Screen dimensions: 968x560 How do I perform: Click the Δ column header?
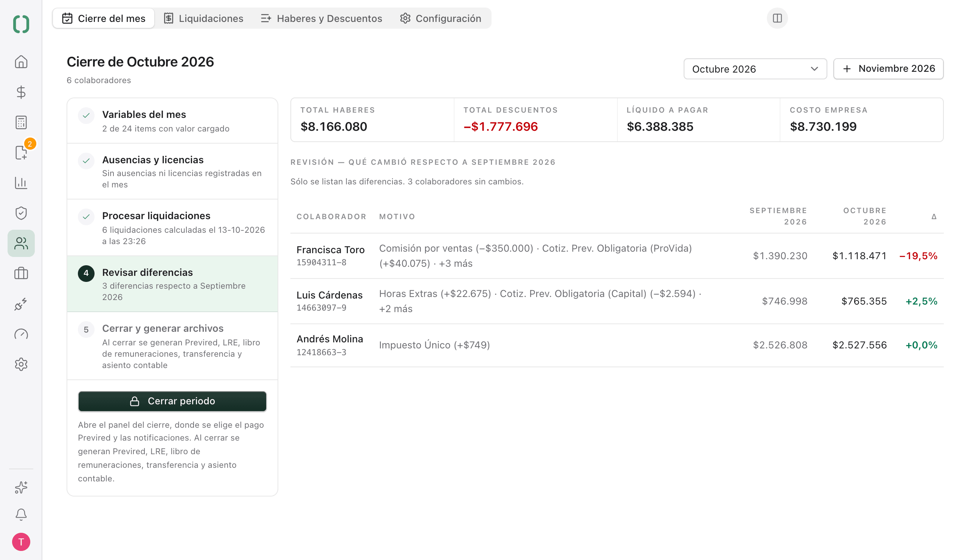point(934,217)
